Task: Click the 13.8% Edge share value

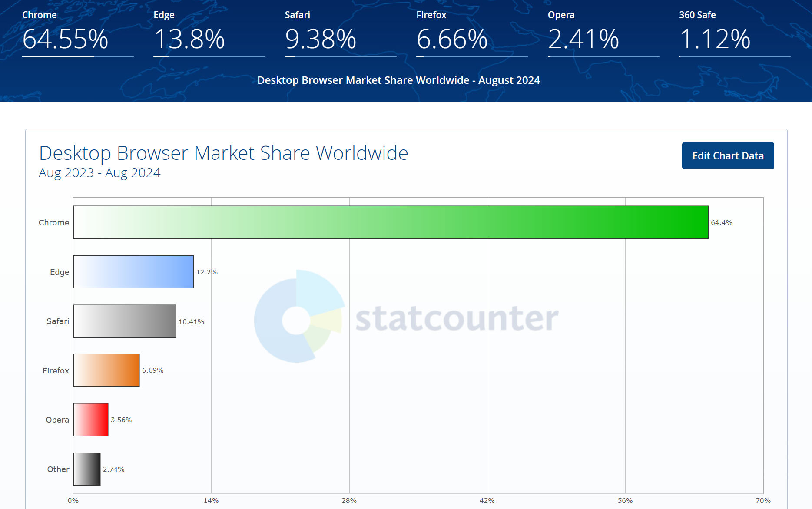Action: [189, 39]
